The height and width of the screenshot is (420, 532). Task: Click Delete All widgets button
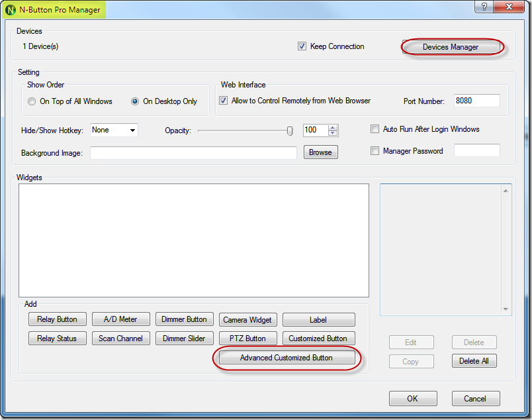click(x=474, y=361)
